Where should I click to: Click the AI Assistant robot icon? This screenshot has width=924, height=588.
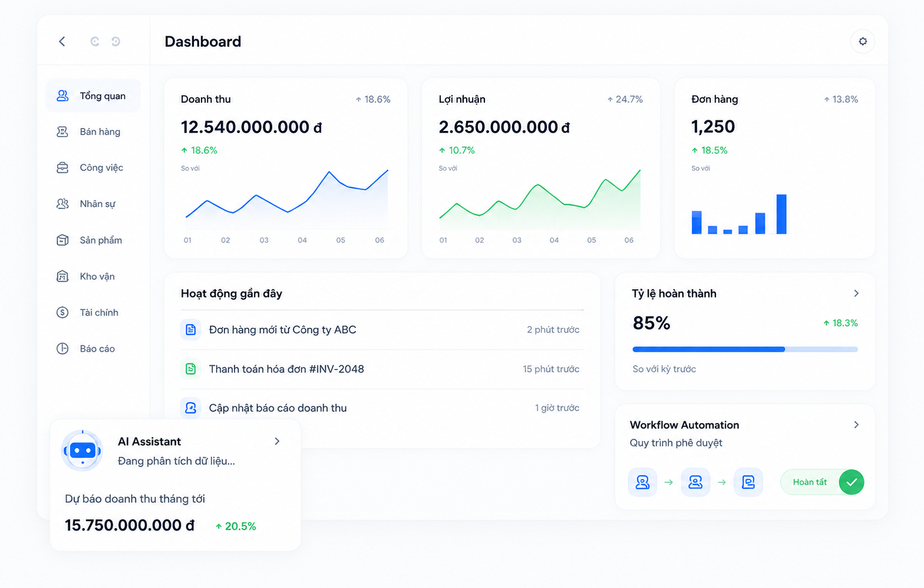pos(82,451)
